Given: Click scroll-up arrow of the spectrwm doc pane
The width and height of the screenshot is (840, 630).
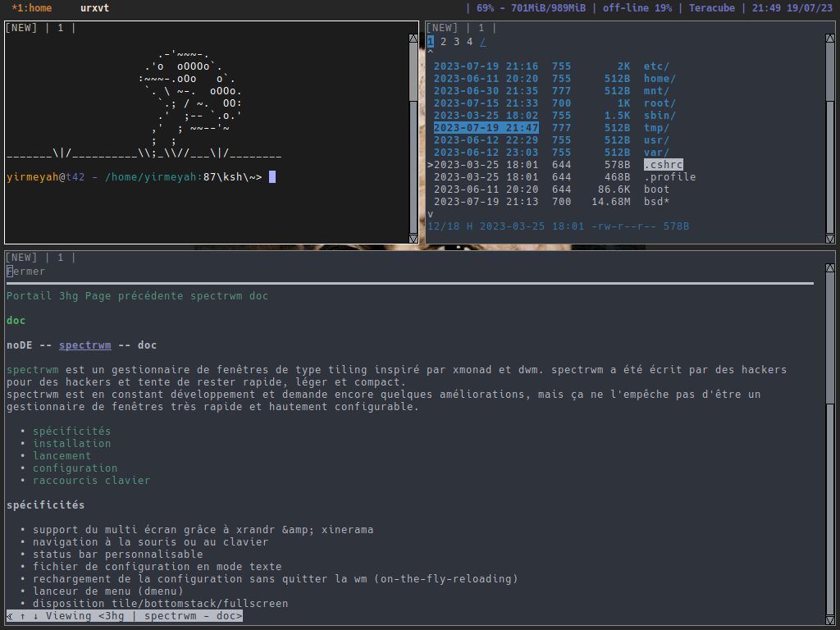Looking at the screenshot, I should pos(829,267).
